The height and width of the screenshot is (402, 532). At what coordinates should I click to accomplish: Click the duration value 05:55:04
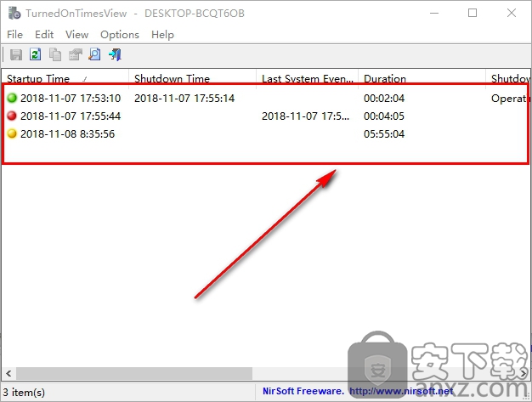[384, 134]
